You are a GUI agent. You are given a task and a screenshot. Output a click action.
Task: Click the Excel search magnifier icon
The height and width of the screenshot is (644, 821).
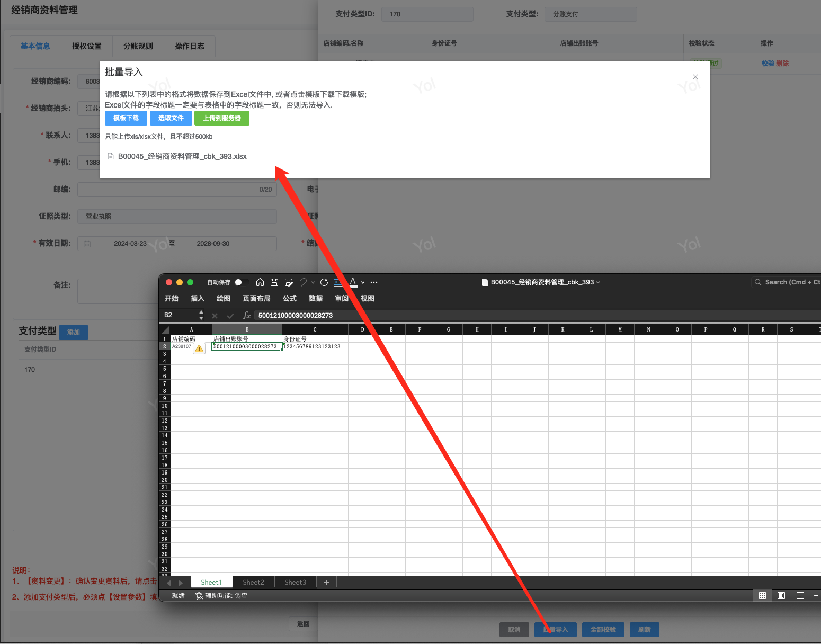758,282
